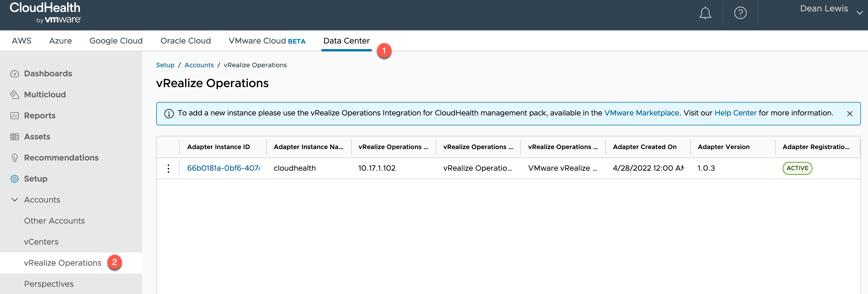Image resolution: width=868 pixels, height=294 pixels.
Task: Open the Help Center link
Action: tap(735, 113)
